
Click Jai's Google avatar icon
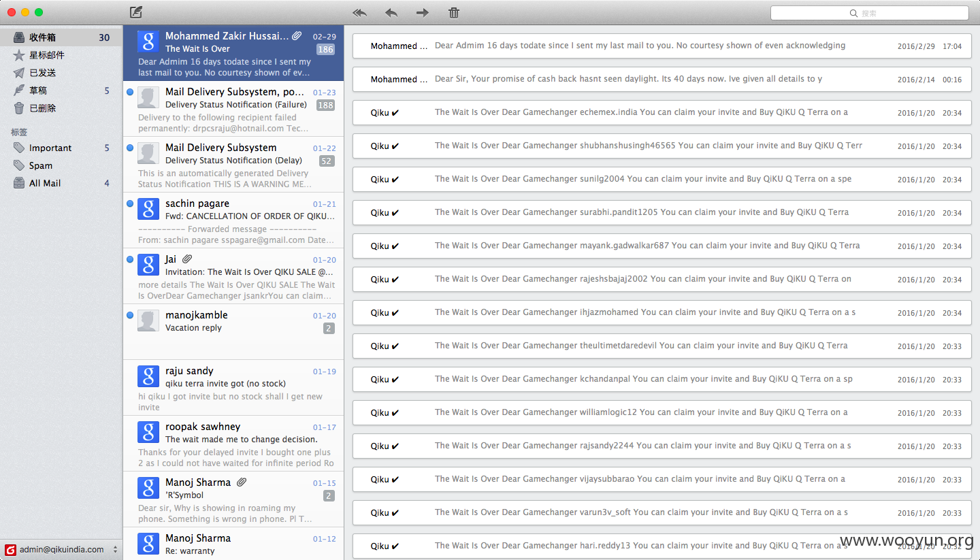click(x=148, y=265)
